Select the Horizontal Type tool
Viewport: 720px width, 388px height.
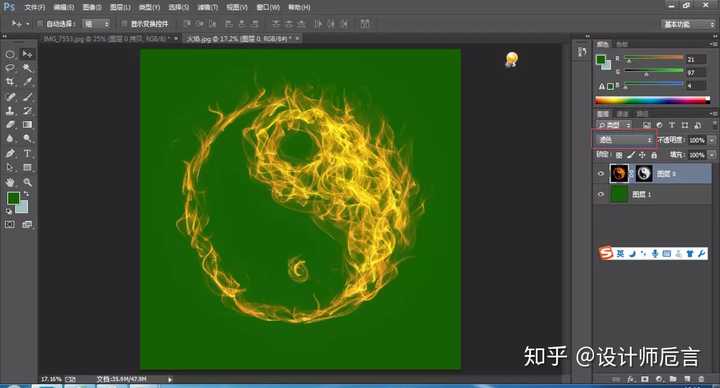click(27, 153)
